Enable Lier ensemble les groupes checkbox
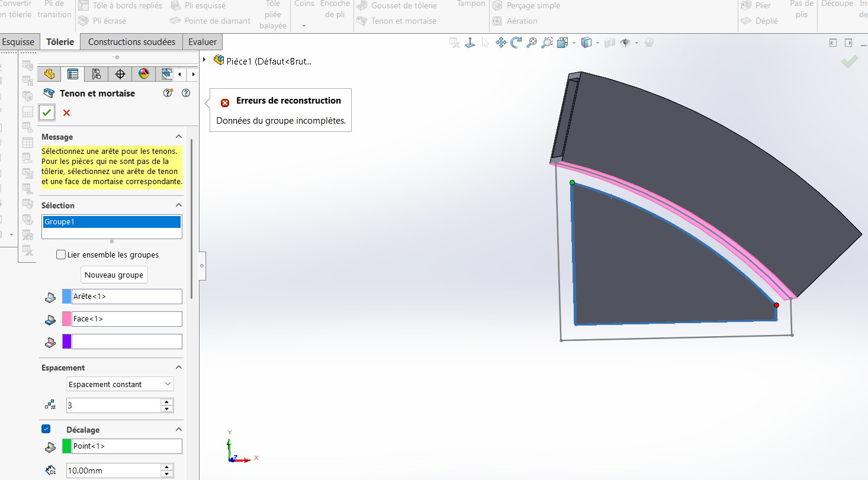 61,255
